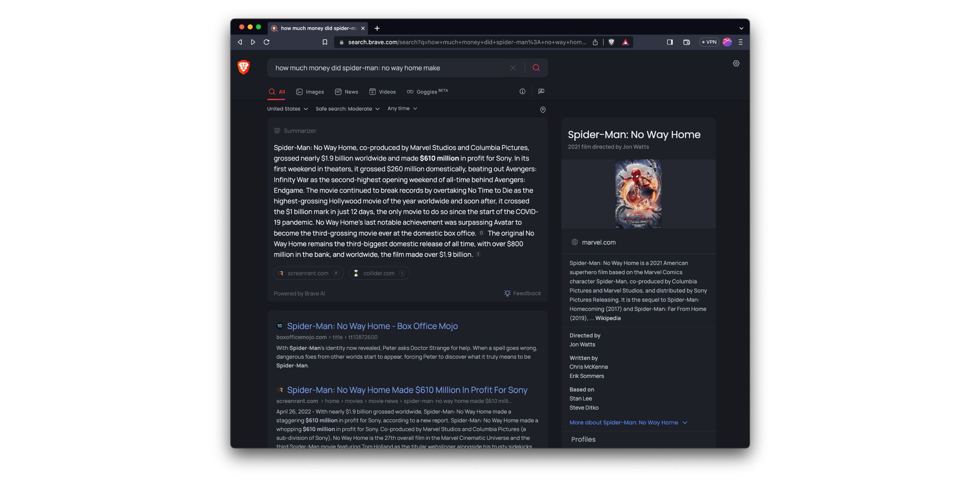980x482 pixels.
Task: Clear the search query with the X
Action: pyautogui.click(x=513, y=68)
